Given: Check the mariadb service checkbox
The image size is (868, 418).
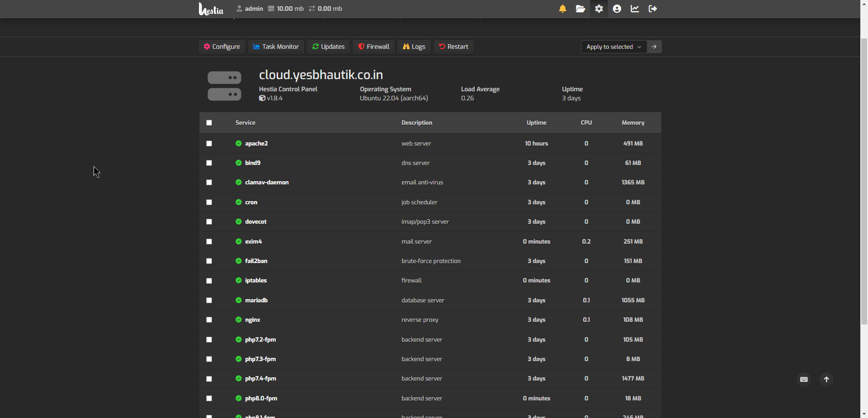Looking at the screenshot, I should (x=209, y=300).
